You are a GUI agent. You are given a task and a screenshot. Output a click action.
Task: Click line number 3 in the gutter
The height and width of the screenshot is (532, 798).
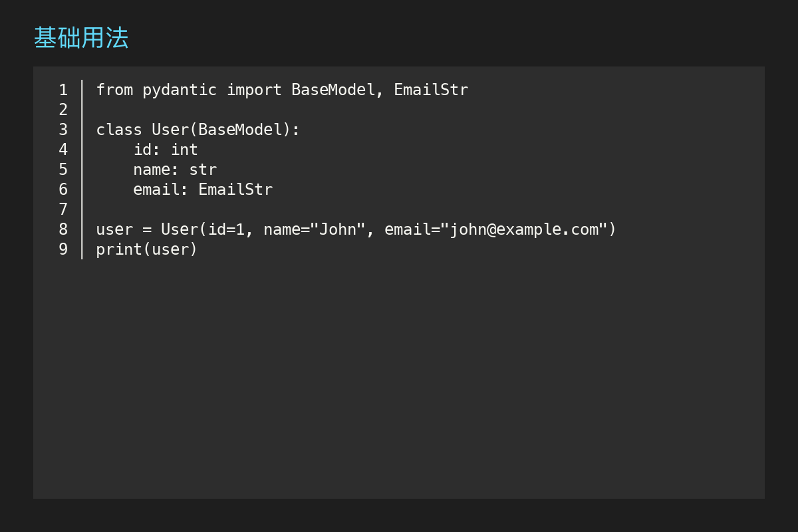point(63,130)
